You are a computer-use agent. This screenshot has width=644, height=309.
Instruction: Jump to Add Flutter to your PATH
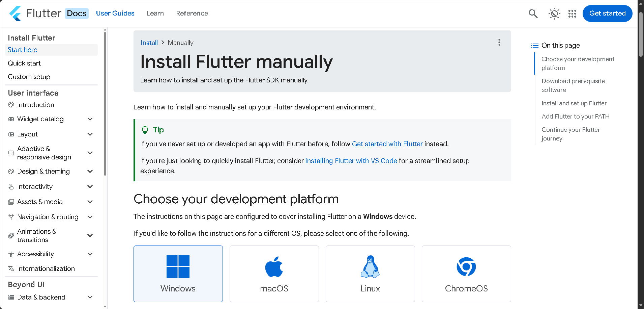575,117
